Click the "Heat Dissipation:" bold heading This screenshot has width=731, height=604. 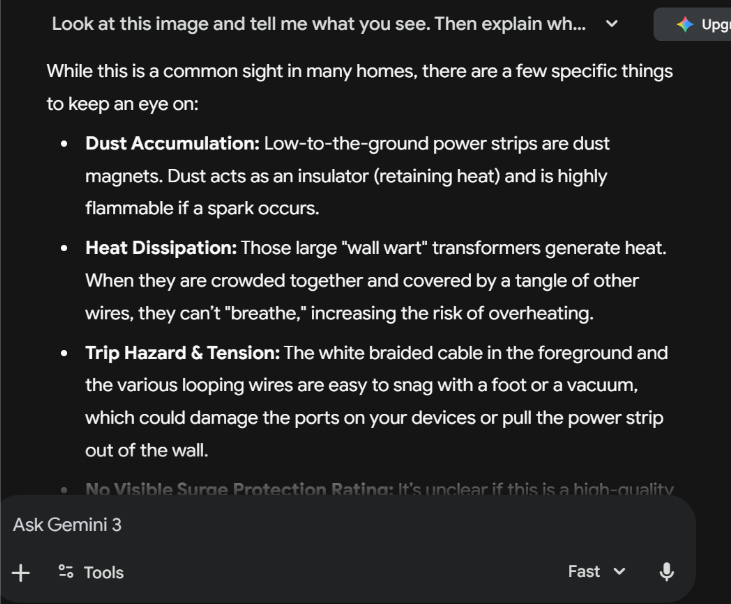click(161, 247)
